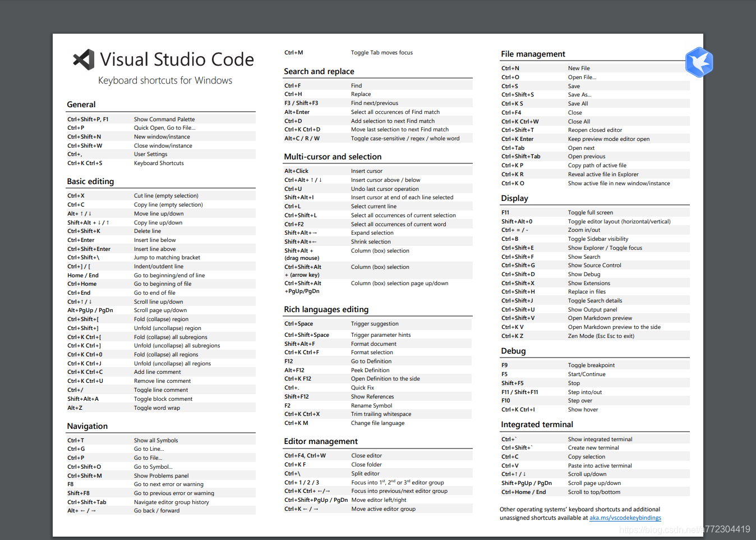Viewport: 756px width, 540px height.
Task: Click the 'User Settings' row text
Action: pyautogui.click(x=150, y=154)
